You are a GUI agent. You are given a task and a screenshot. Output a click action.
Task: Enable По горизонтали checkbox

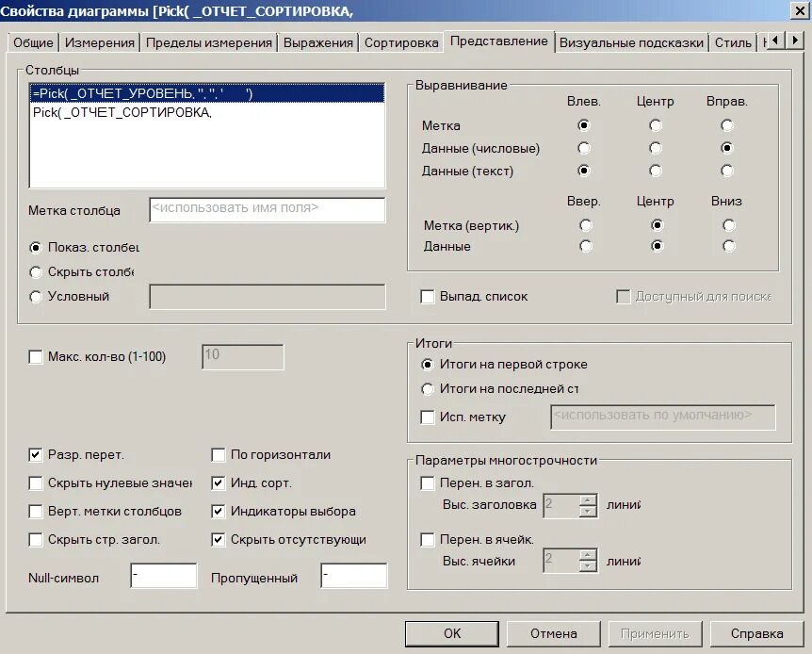(x=218, y=455)
